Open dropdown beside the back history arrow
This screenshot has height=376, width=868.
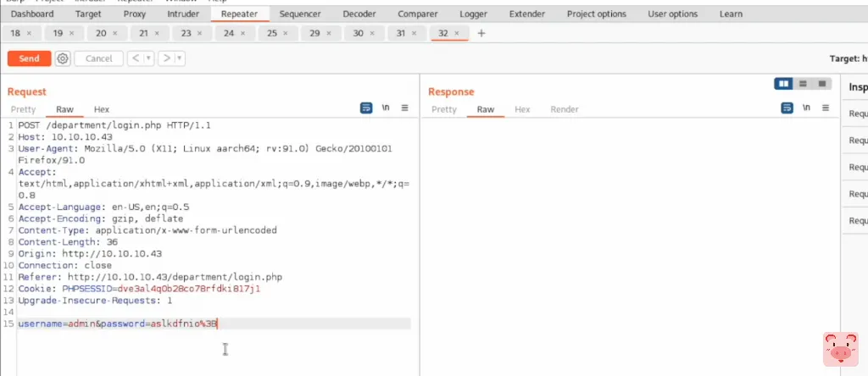(148, 58)
